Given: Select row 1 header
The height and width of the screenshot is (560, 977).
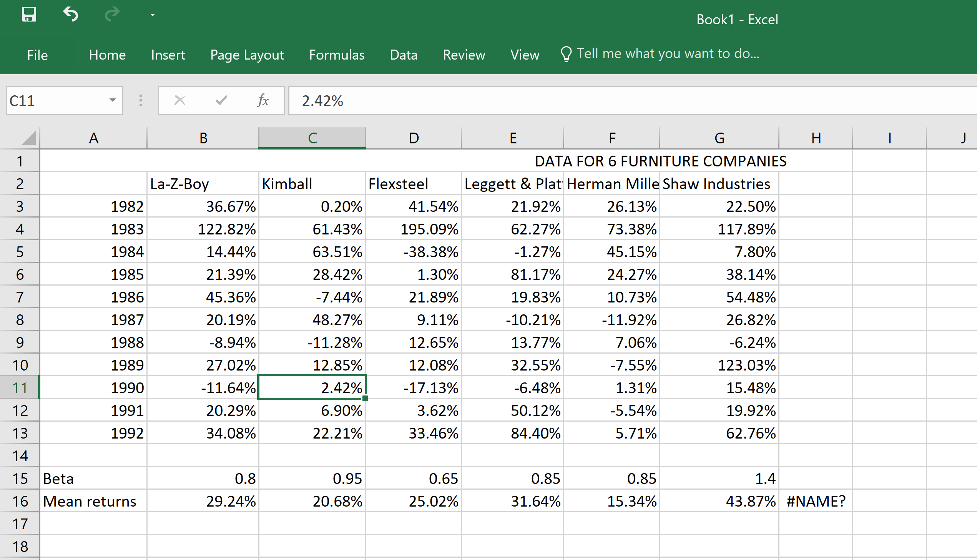Looking at the screenshot, I should pos(20,161).
